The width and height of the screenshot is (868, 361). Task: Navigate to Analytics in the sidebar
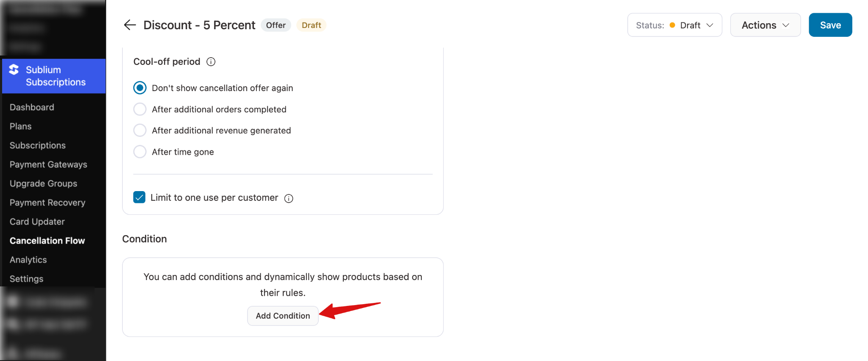tap(28, 260)
